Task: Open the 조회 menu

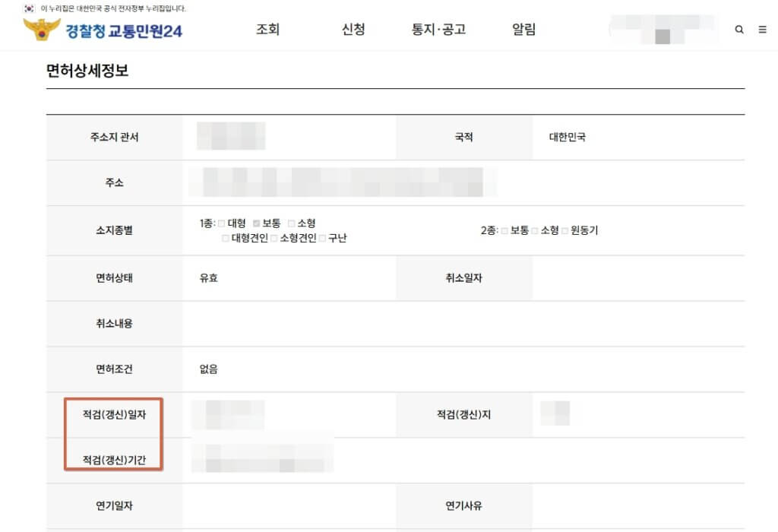Action: pos(267,30)
